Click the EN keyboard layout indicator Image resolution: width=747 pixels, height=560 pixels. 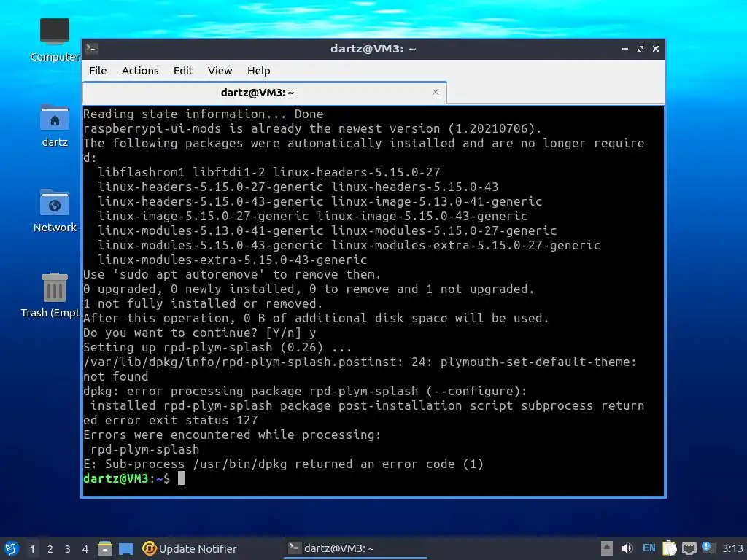(649, 548)
